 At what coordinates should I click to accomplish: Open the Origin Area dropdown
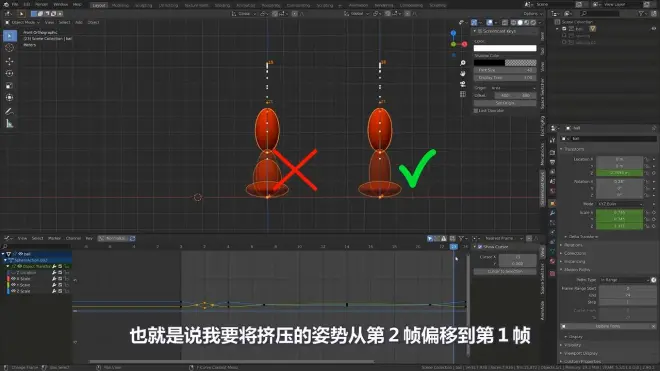(513, 88)
